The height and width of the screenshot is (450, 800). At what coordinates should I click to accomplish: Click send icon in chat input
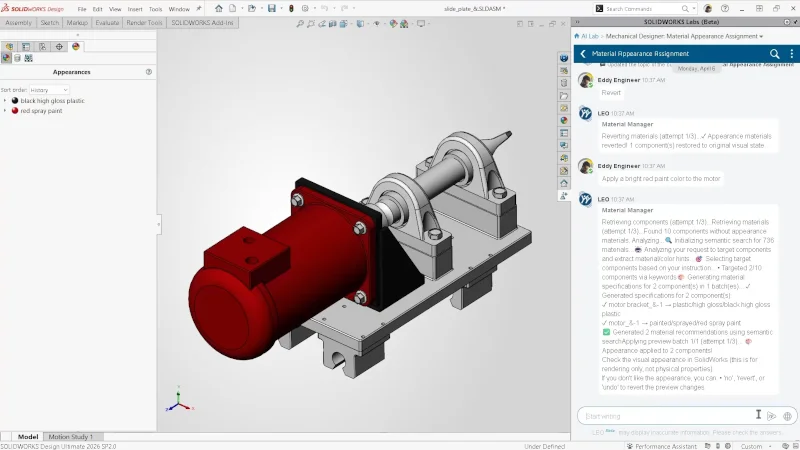click(772, 415)
